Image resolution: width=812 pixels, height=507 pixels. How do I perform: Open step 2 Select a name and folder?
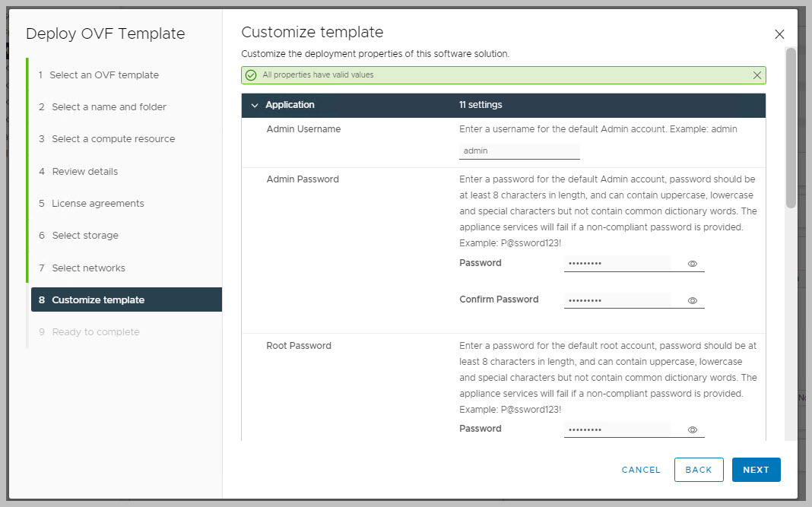(x=109, y=107)
